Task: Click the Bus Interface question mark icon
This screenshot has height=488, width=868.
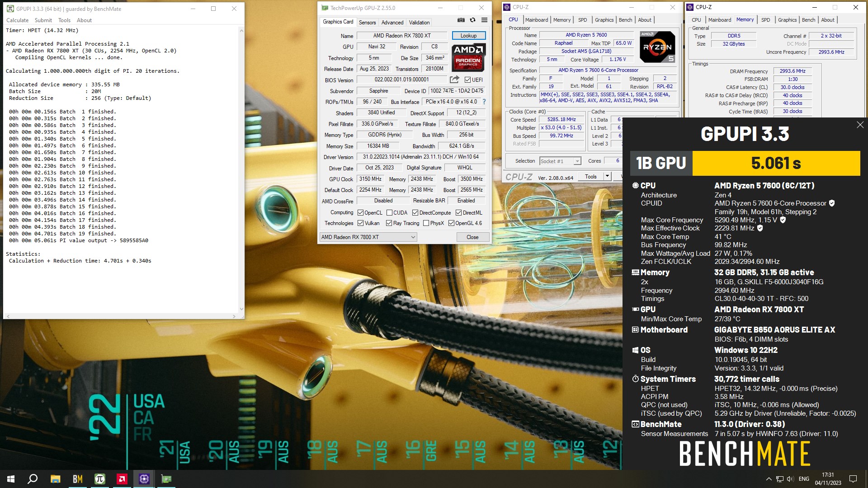Action: tap(484, 102)
